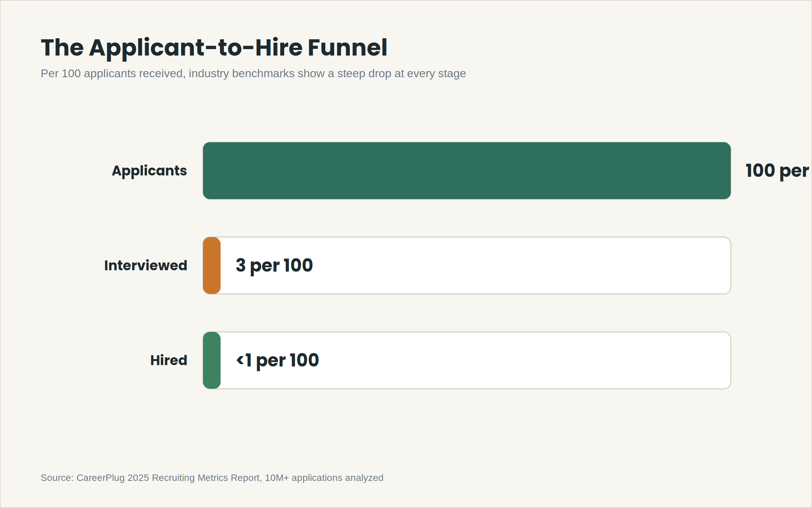Click the 'Applicants' row label
This screenshot has width=812, height=508.
pyautogui.click(x=149, y=171)
